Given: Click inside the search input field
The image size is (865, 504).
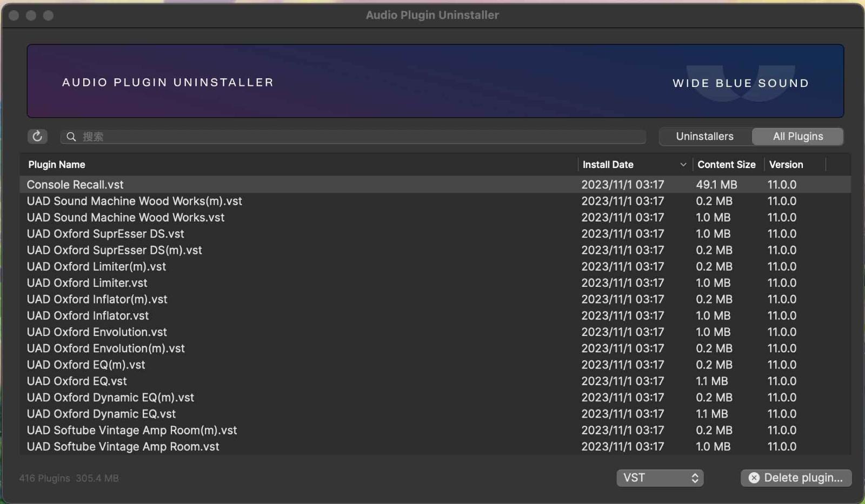Looking at the screenshot, I should click(x=351, y=137).
